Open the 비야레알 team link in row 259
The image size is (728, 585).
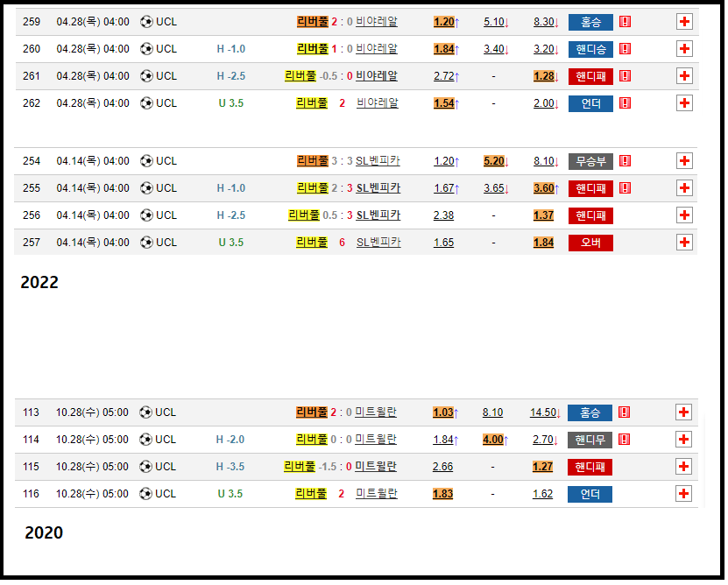click(377, 22)
